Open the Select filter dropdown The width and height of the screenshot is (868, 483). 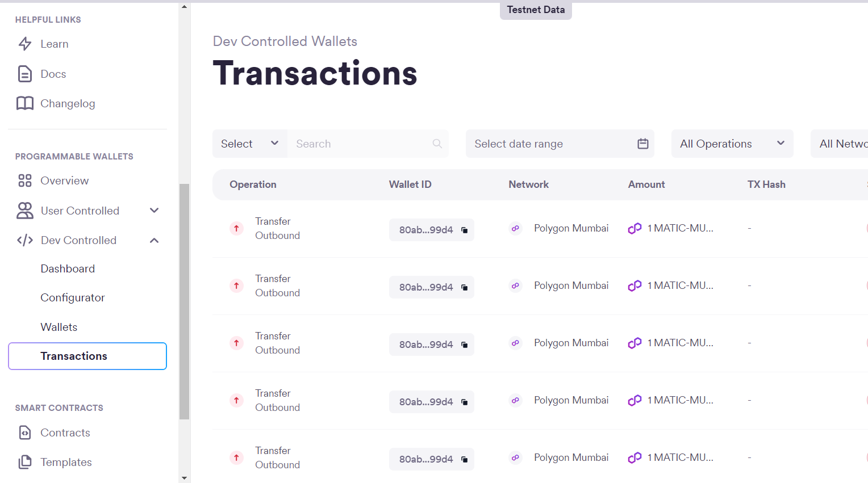tap(249, 144)
